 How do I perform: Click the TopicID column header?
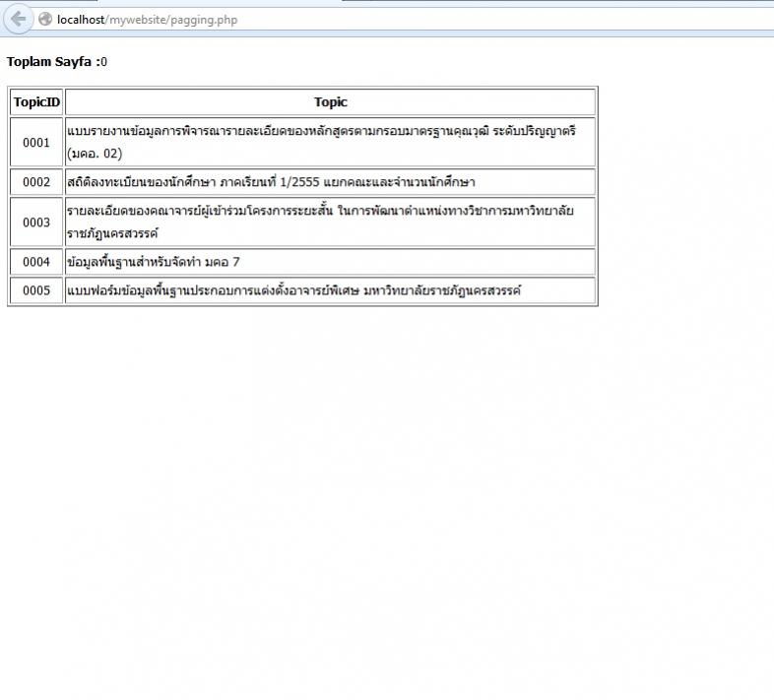click(x=36, y=102)
